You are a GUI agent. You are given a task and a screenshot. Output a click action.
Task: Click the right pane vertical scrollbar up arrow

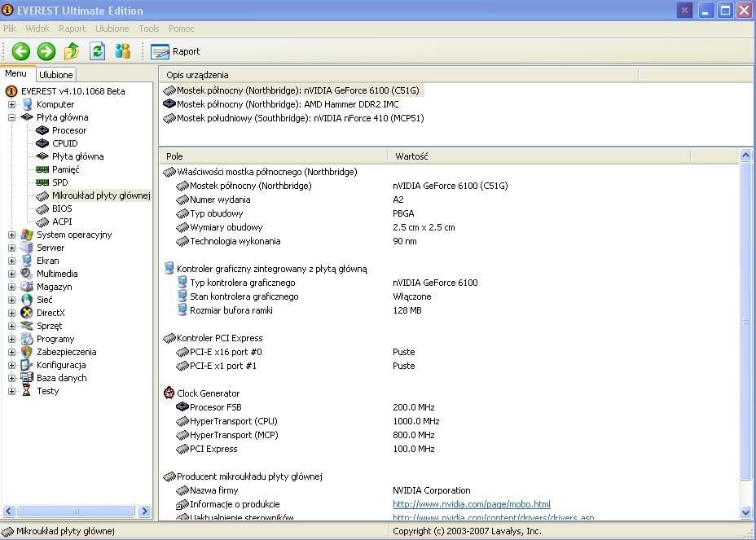[x=745, y=156]
